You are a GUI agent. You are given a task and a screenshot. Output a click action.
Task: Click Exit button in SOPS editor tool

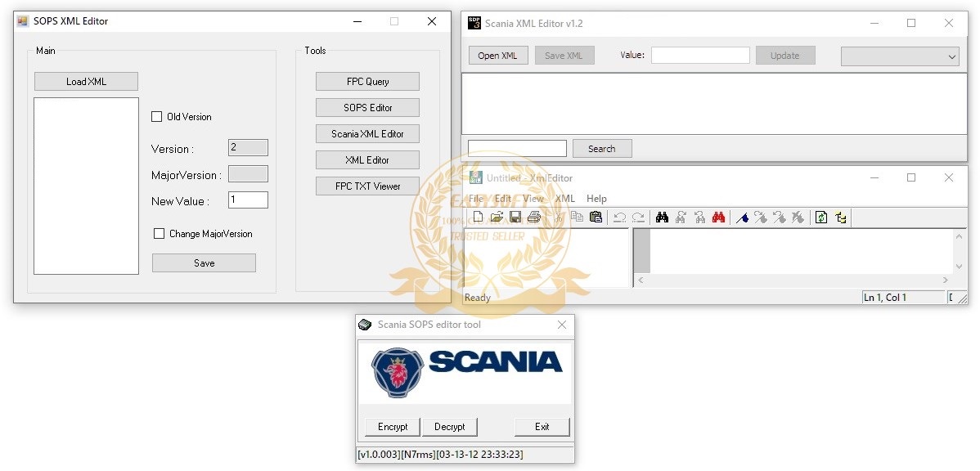click(x=542, y=427)
